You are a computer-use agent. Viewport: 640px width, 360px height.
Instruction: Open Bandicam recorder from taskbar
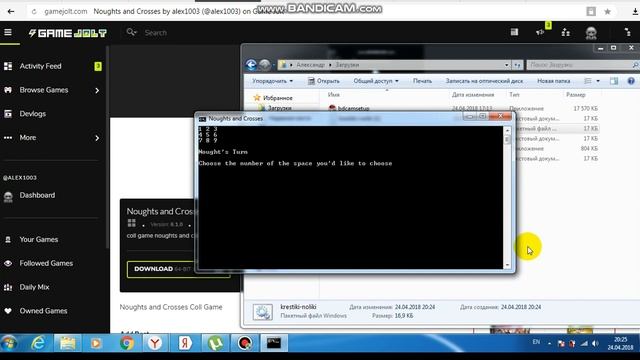244,343
